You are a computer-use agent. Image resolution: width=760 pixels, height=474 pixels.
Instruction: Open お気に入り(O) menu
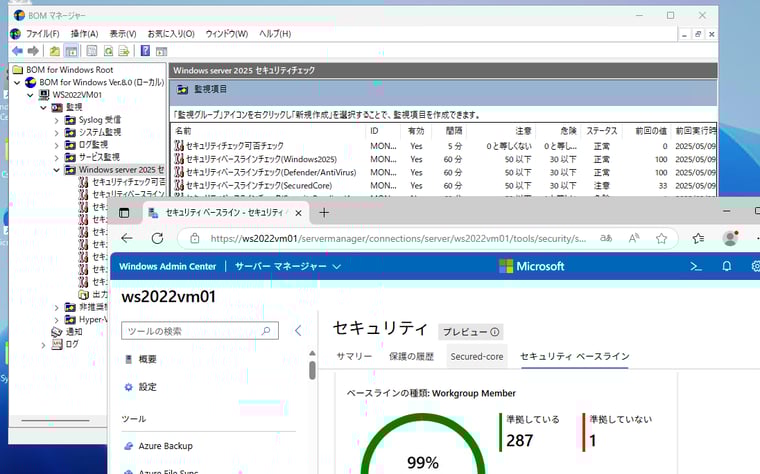(171, 33)
